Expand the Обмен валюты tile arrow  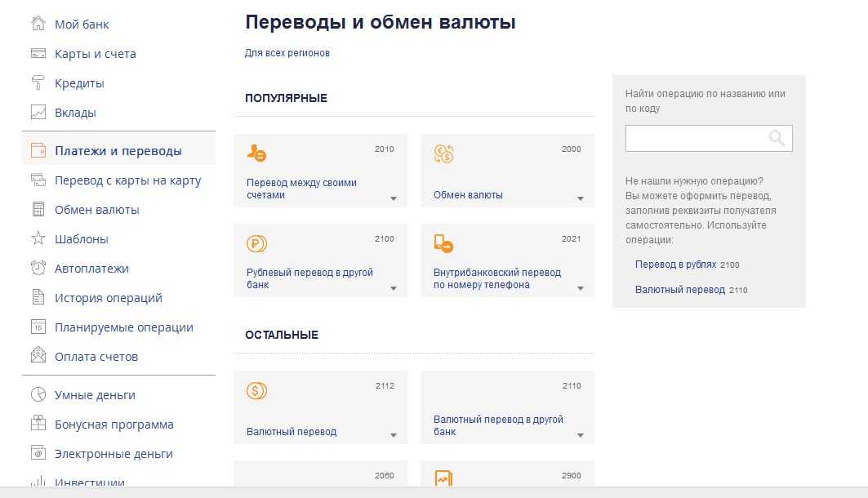581,198
